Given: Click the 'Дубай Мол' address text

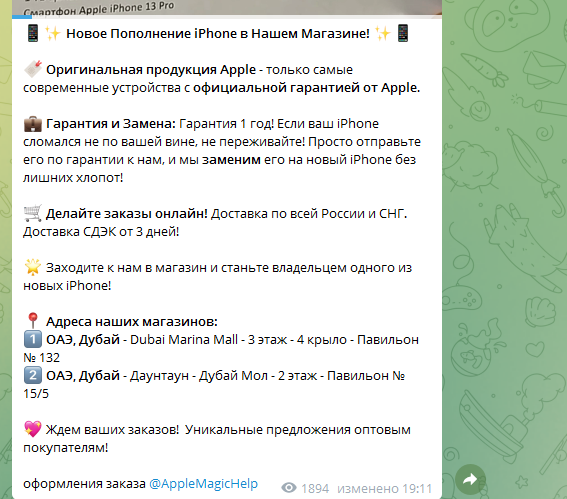Looking at the screenshot, I should click(x=234, y=376).
